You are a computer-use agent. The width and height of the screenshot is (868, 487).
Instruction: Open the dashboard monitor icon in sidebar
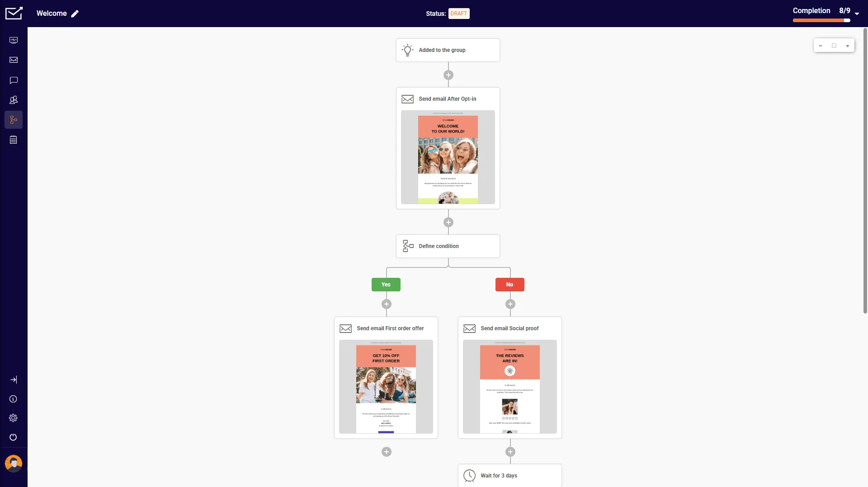[x=14, y=40]
